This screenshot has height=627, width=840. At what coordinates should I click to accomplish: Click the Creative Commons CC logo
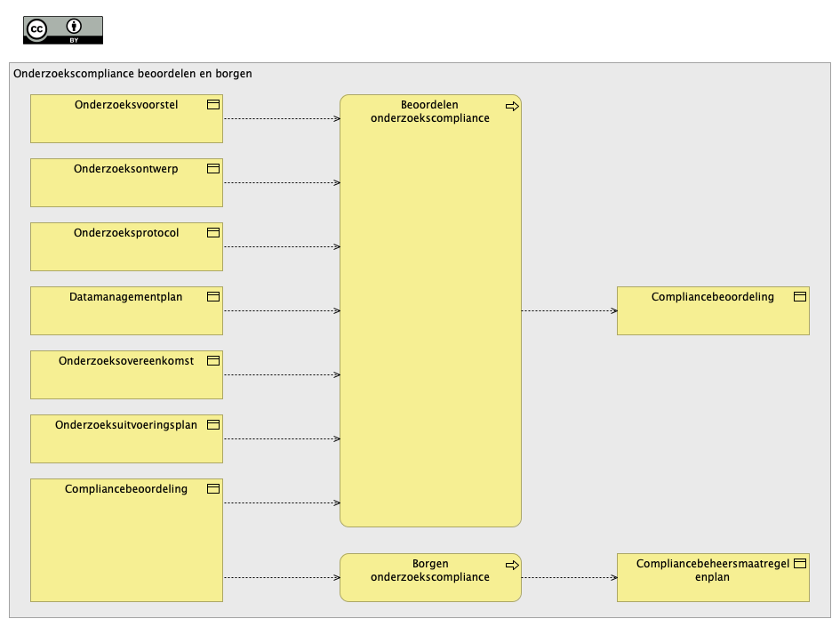[37, 29]
